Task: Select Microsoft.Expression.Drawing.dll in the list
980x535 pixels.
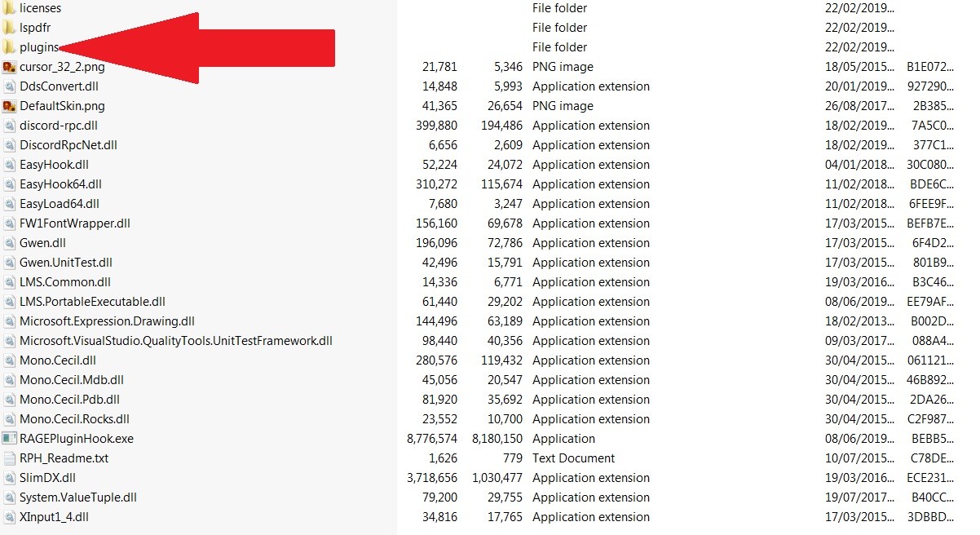Action: (107, 321)
